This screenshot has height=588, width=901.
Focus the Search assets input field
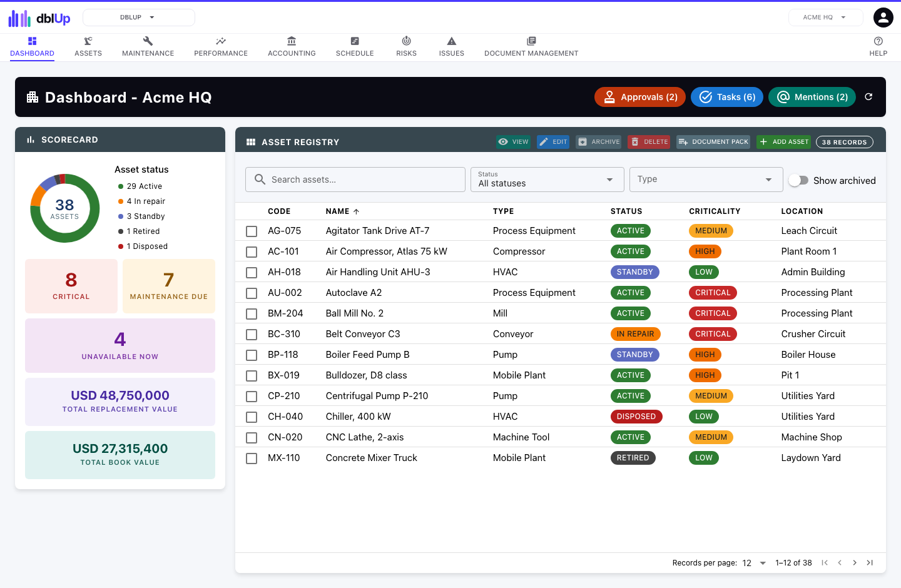point(355,180)
